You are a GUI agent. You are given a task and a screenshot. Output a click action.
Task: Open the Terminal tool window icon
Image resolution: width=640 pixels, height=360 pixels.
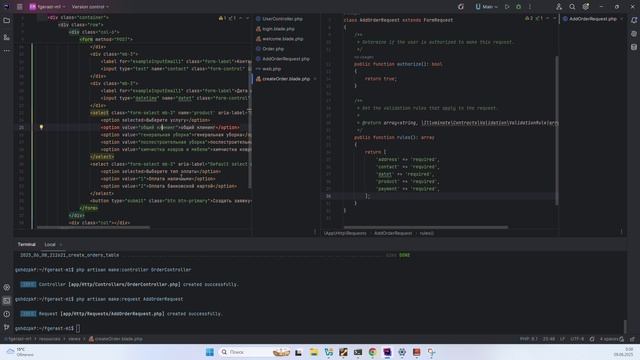pyautogui.click(x=7, y=301)
